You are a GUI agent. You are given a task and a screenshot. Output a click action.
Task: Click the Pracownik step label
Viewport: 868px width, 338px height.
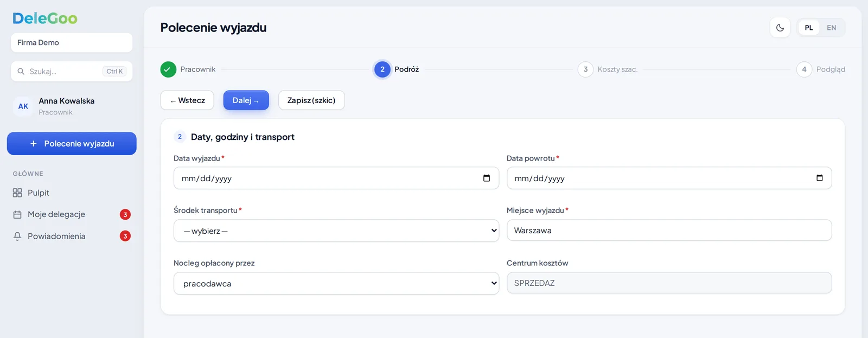198,69
